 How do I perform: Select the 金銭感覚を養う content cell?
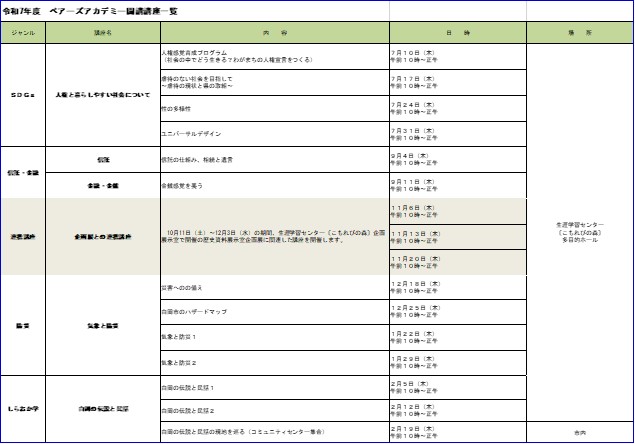[x=275, y=186]
